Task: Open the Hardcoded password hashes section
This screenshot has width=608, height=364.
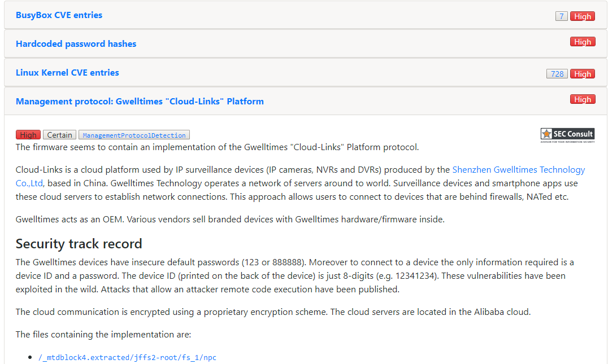Action: [76, 44]
